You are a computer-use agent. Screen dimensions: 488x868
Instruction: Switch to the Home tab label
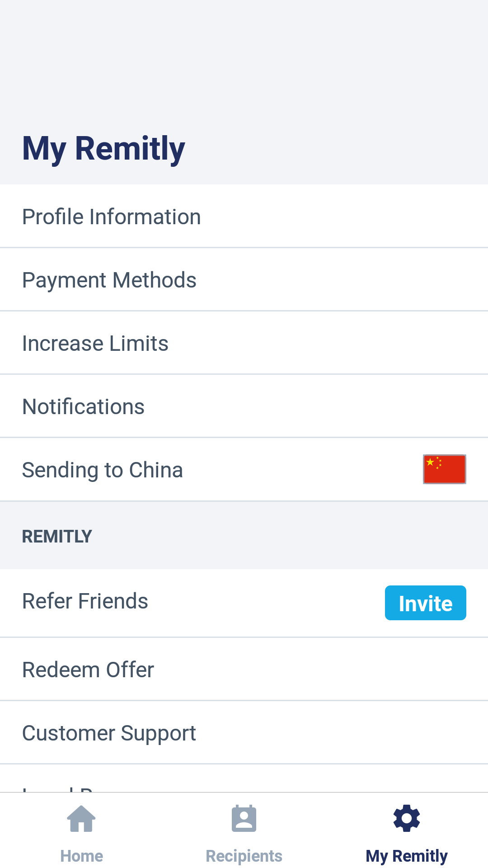(x=82, y=856)
